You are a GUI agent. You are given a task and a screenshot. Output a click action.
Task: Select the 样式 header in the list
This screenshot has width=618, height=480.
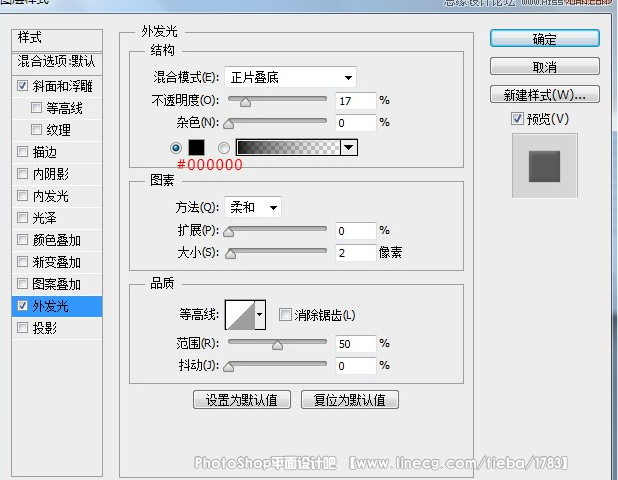pos(57,39)
